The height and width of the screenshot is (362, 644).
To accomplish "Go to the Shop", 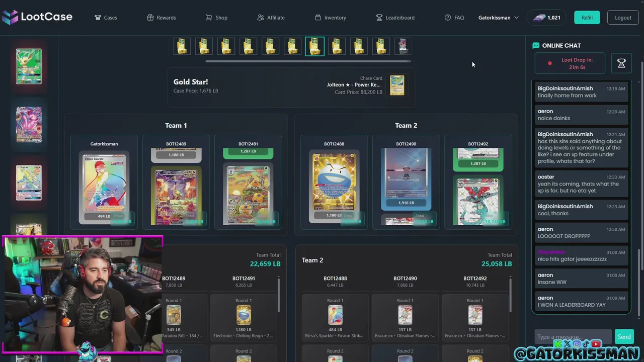I will [x=216, y=18].
